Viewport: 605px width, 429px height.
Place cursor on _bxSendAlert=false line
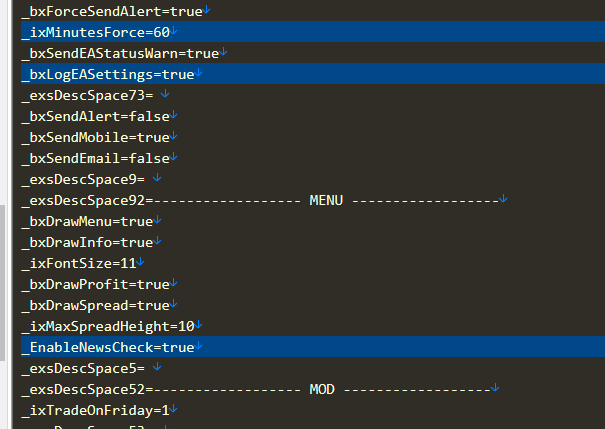point(100,116)
